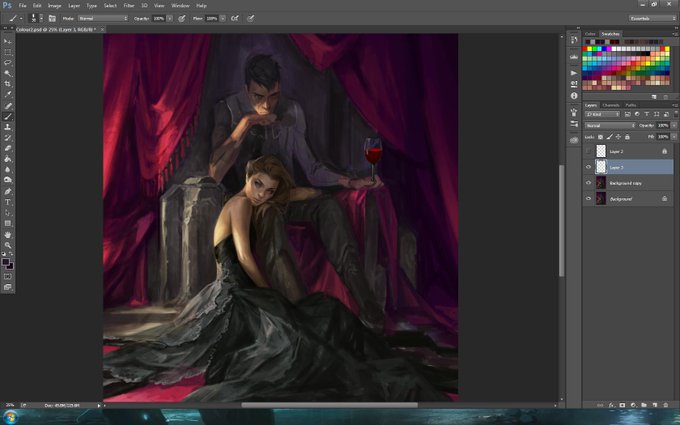Open the Actions panel icon
The width and height of the screenshot is (680, 425).
pos(574,73)
